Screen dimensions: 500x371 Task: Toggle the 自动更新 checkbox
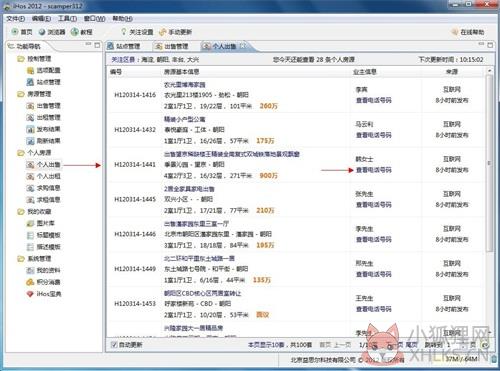(114, 345)
